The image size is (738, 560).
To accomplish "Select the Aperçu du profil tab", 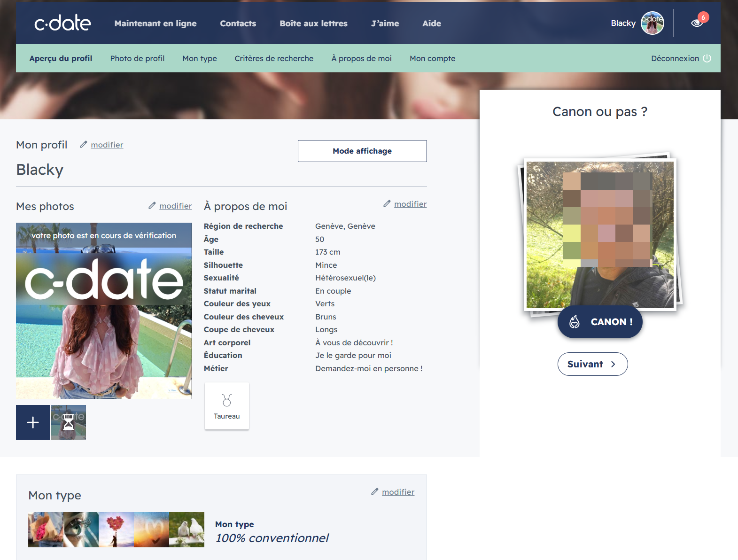I will tap(61, 58).
